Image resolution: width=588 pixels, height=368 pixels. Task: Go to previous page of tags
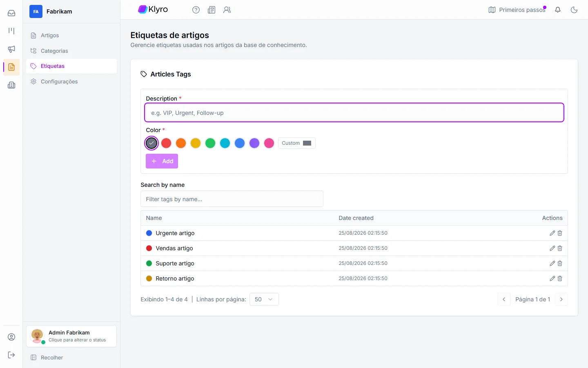(504, 299)
